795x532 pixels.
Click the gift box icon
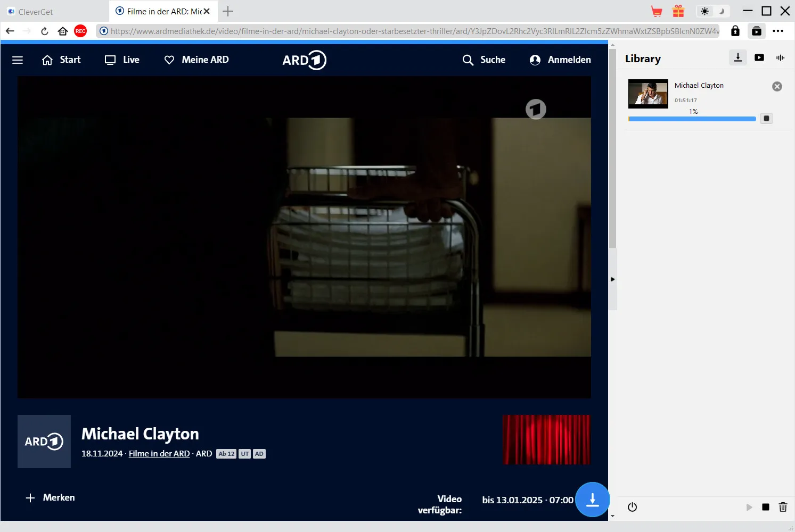click(x=678, y=11)
